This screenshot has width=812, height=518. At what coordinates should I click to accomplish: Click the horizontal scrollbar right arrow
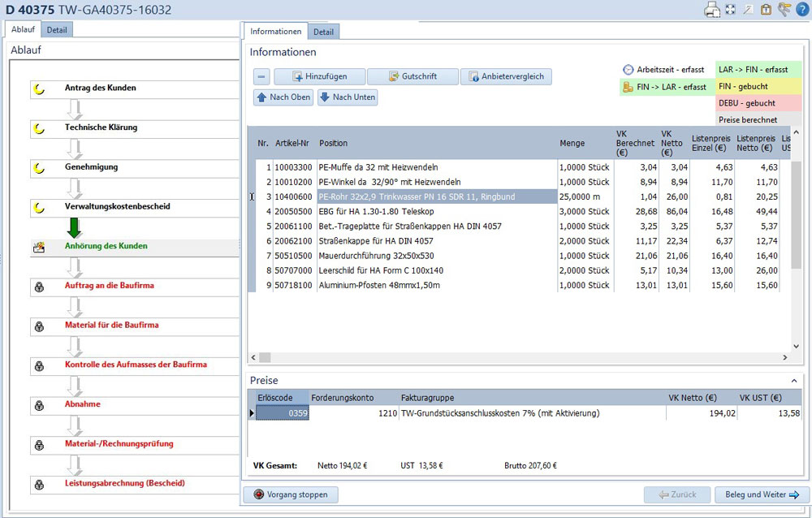785,357
